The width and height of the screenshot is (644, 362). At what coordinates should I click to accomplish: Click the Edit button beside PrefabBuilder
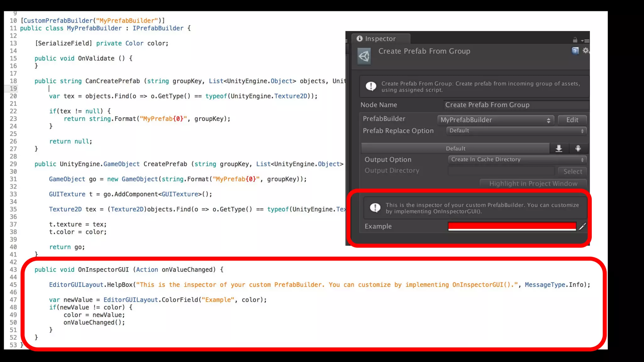pyautogui.click(x=572, y=120)
